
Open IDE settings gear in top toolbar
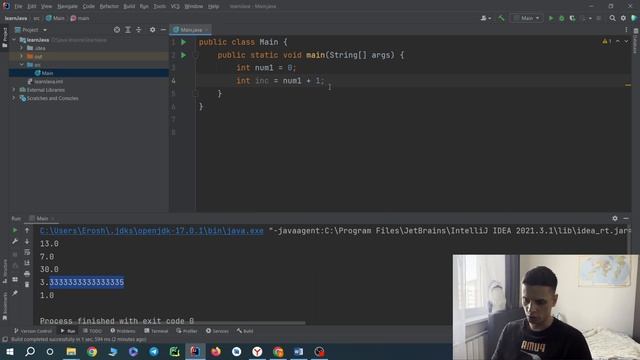coord(623,18)
